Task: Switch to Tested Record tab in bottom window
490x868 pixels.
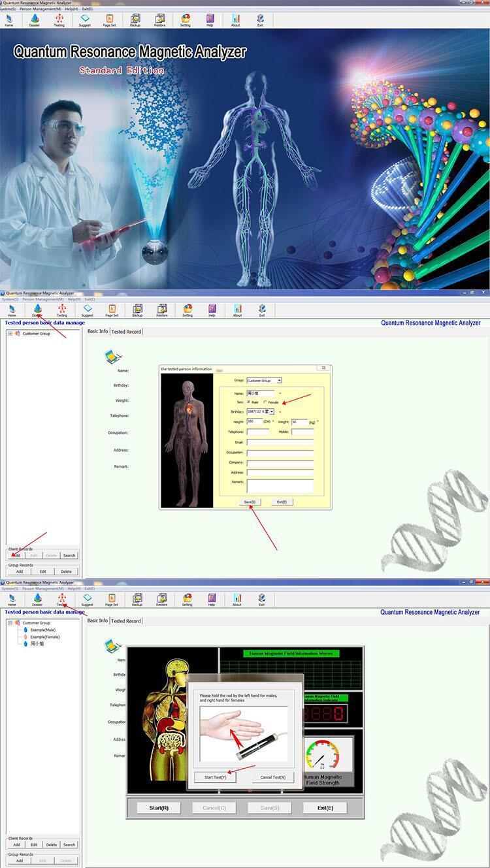Action: coord(126,621)
